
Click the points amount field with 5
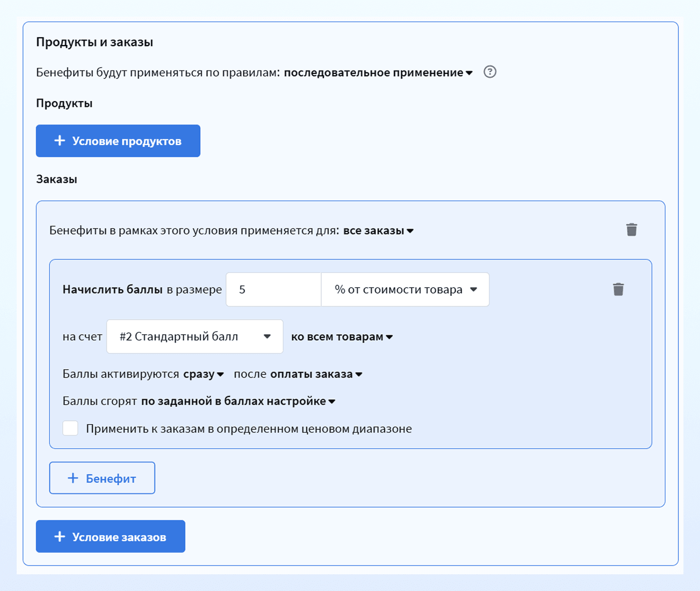tap(273, 289)
